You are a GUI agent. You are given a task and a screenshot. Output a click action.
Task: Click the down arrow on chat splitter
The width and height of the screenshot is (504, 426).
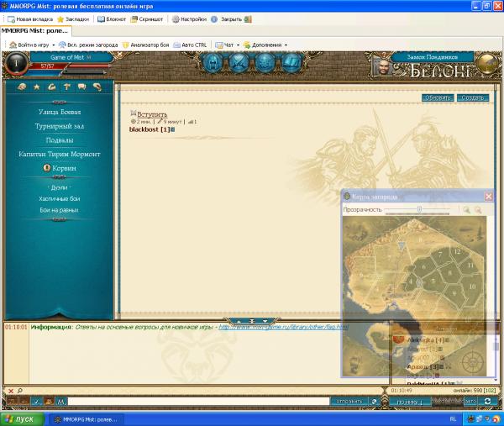265,321
